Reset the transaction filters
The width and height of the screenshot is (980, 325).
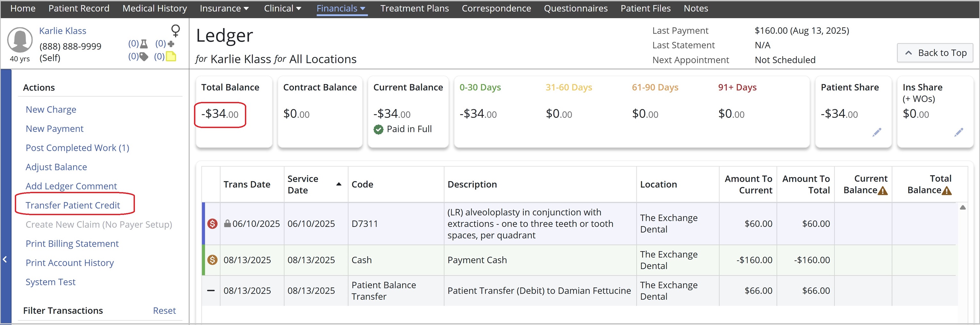coord(164,311)
